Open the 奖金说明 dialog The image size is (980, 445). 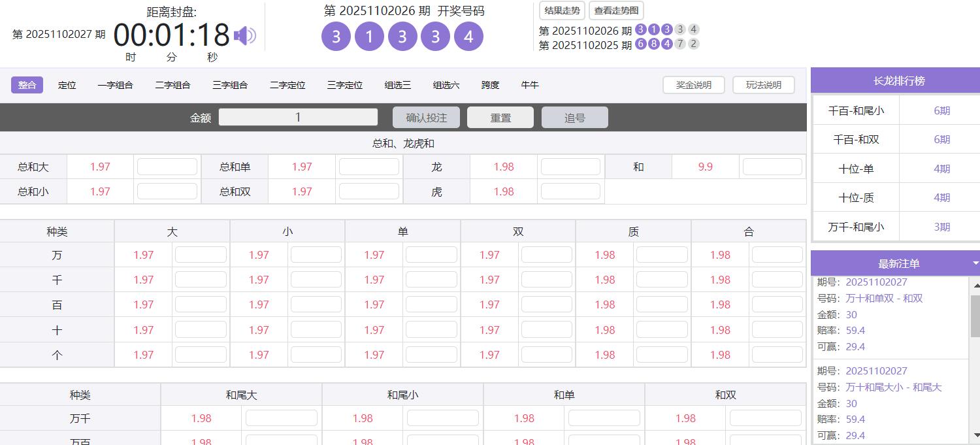693,84
